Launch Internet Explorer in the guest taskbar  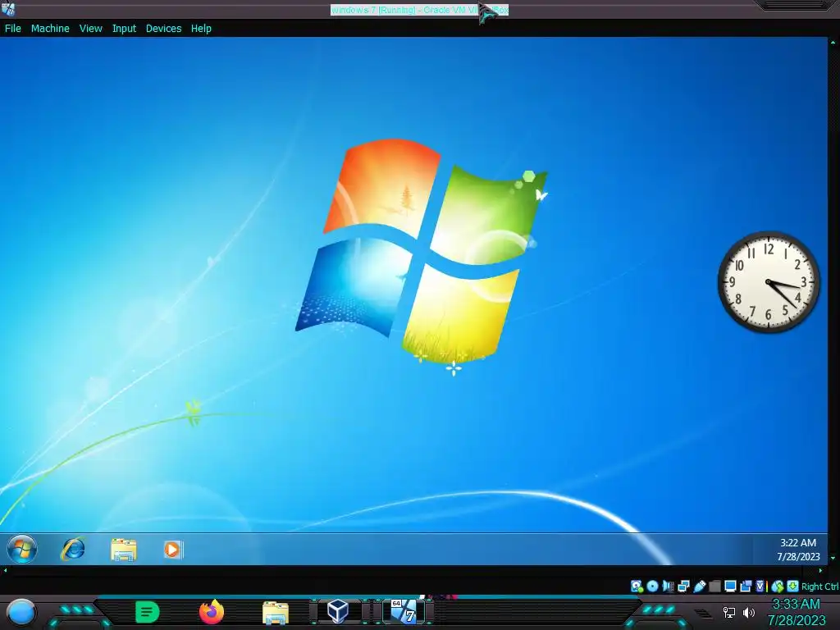tap(73, 549)
